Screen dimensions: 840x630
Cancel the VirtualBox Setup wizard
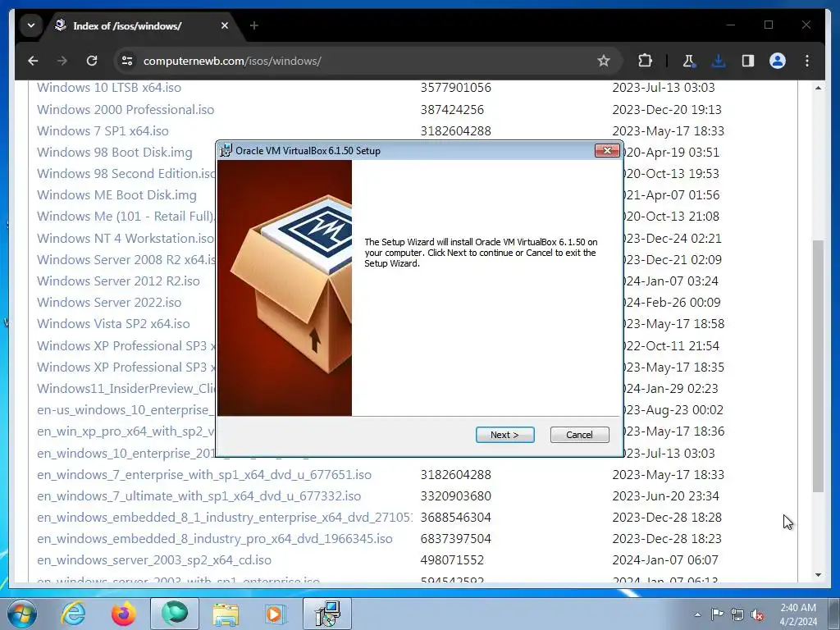pyautogui.click(x=579, y=435)
